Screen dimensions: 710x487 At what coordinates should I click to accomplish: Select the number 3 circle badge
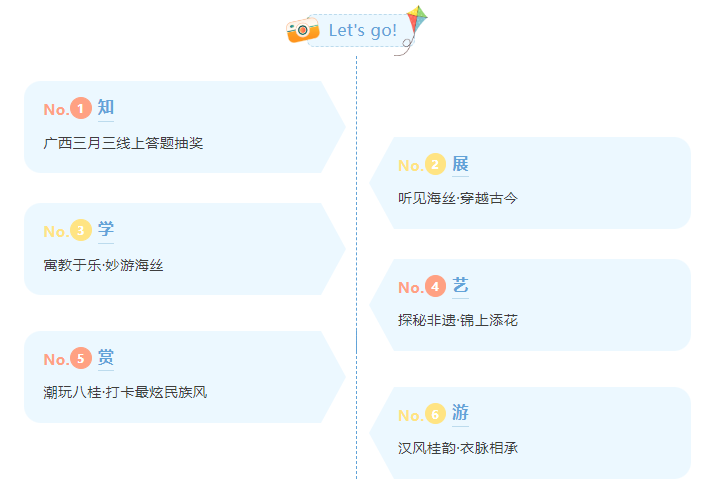click(81, 230)
